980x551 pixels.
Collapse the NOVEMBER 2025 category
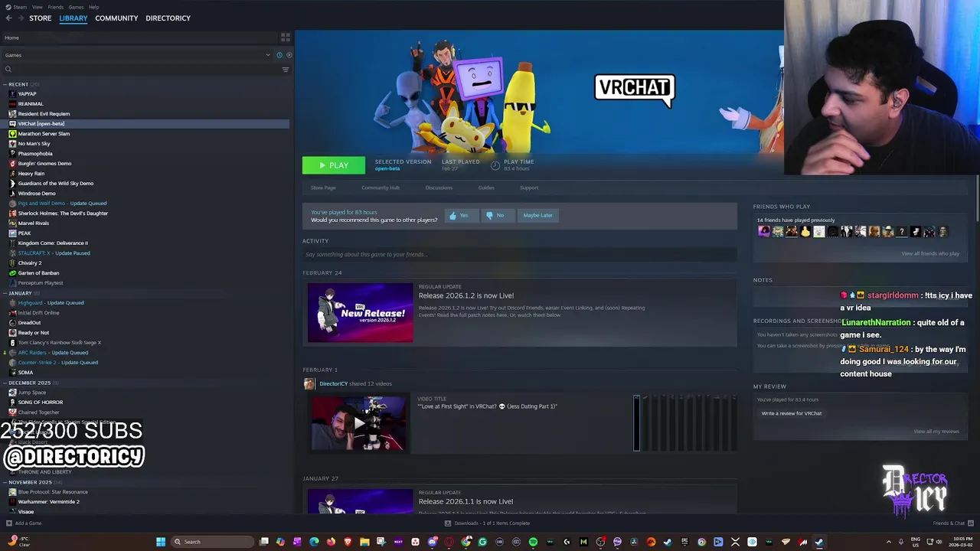(x=5, y=482)
